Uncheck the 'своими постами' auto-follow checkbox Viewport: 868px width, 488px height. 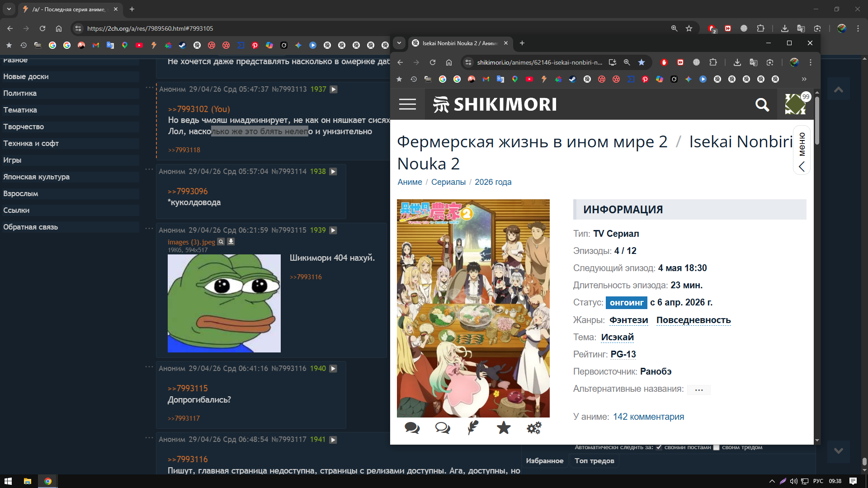tap(659, 447)
